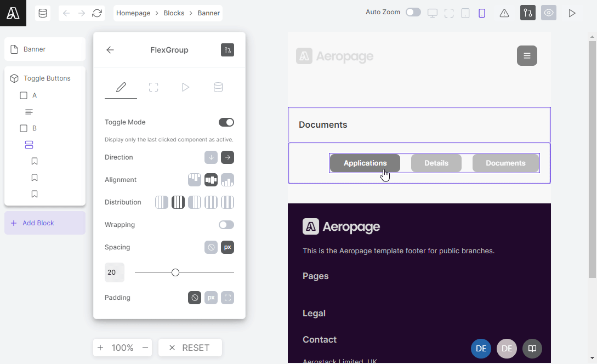
Task: Click the Spacing slider handle
Action: tap(175, 272)
